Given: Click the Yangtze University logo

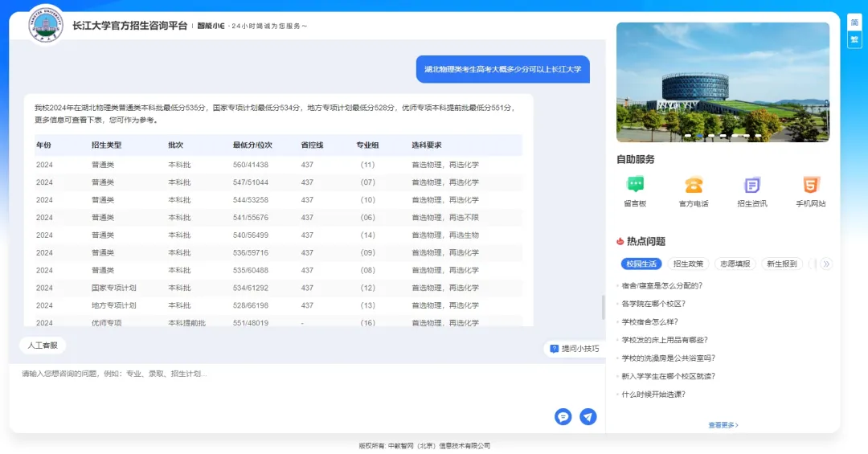Looking at the screenshot, I should pos(46,25).
